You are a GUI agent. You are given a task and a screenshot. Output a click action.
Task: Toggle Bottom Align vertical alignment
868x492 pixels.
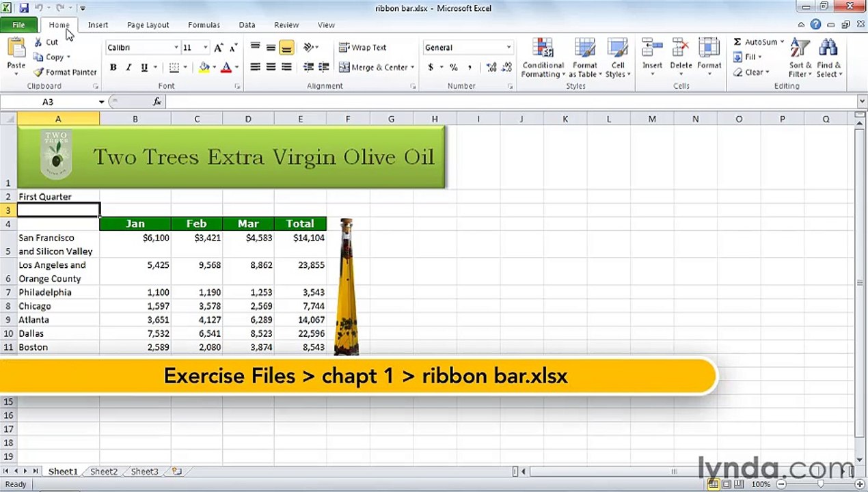286,48
